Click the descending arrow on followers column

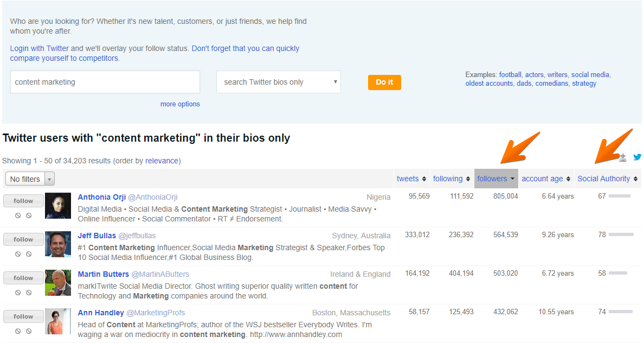(x=512, y=179)
